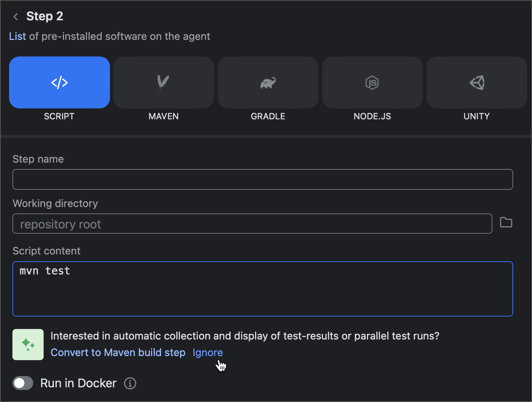Switch to the MAVEN step tab
This screenshot has width=532, height=402.
[x=164, y=90]
